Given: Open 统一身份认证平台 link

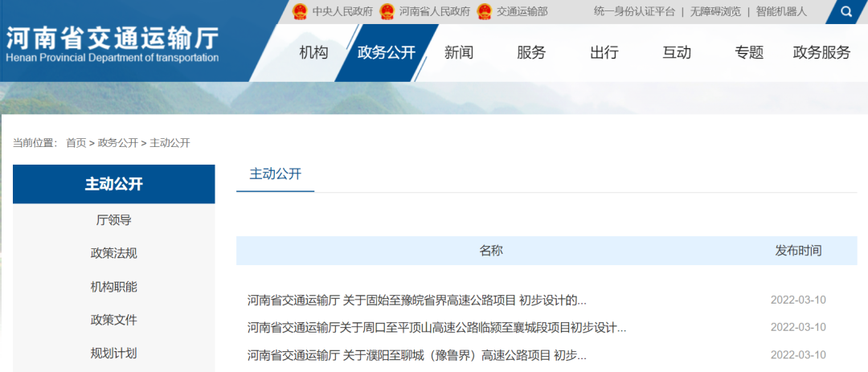Looking at the screenshot, I should click(x=634, y=12).
